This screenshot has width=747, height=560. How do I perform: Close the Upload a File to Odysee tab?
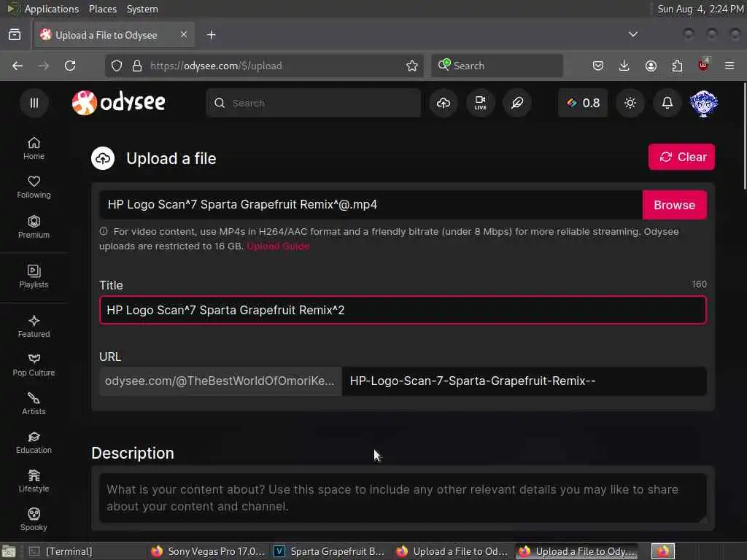click(184, 34)
